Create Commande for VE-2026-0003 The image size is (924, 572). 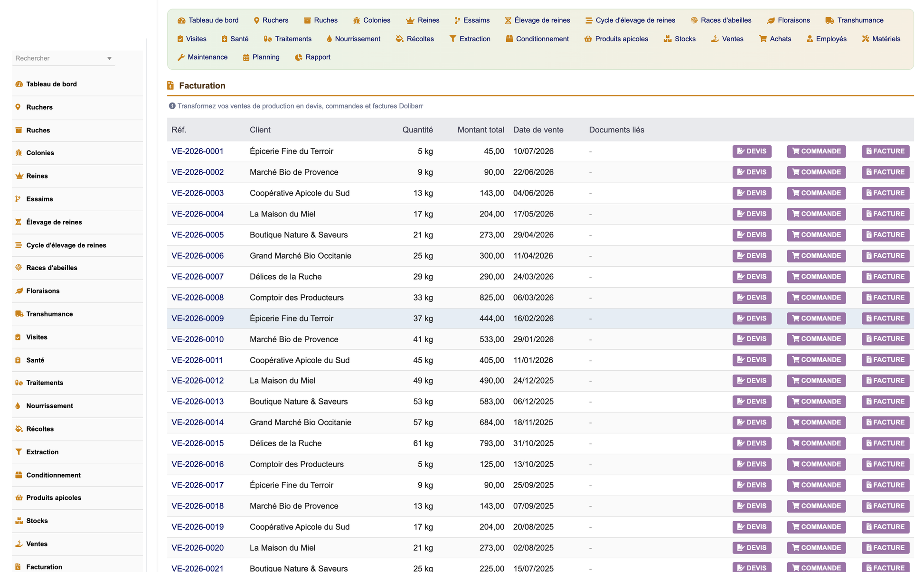[x=816, y=193]
